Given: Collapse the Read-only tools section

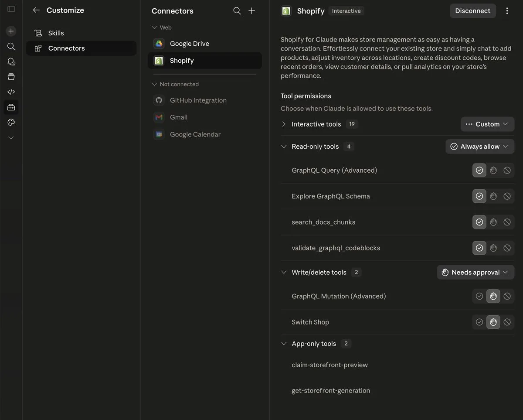Looking at the screenshot, I should pyautogui.click(x=284, y=147).
